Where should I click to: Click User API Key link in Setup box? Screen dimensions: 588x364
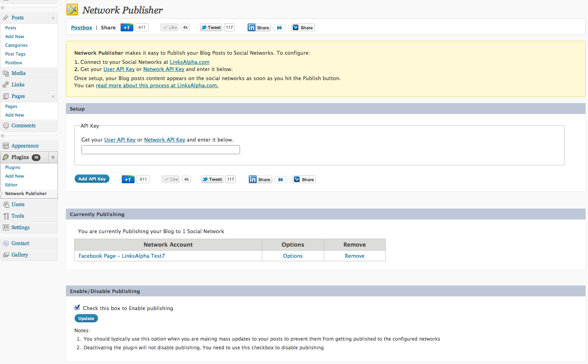(x=120, y=140)
